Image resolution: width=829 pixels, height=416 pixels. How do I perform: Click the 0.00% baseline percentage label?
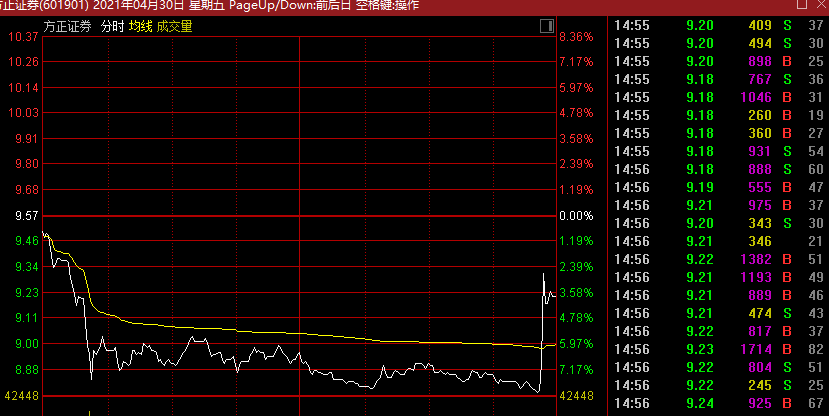[x=576, y=215]
